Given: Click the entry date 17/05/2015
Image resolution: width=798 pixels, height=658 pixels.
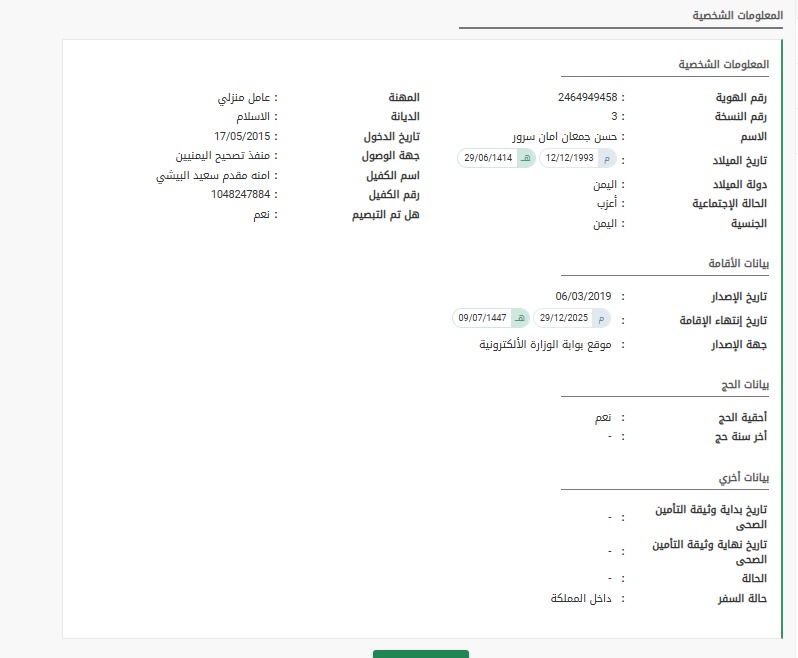Looking at the screenshot, I should pyautogui.click(x=242, y=136).
